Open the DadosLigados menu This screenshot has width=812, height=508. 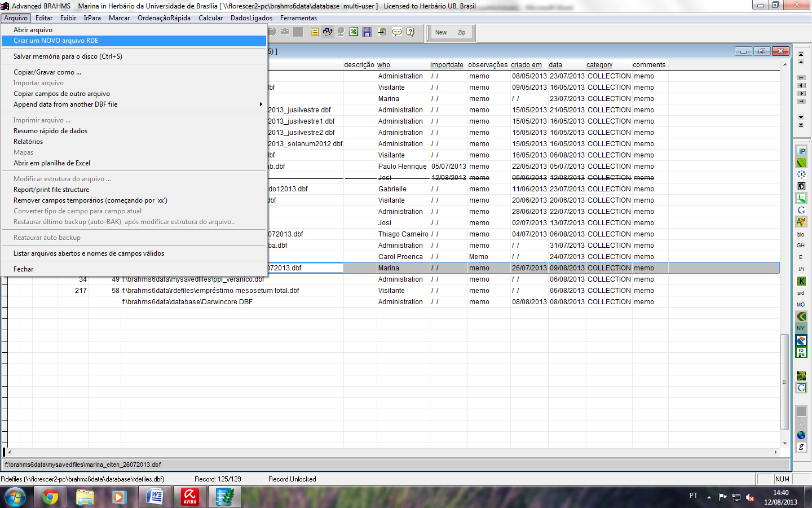(x=251, y=18)
